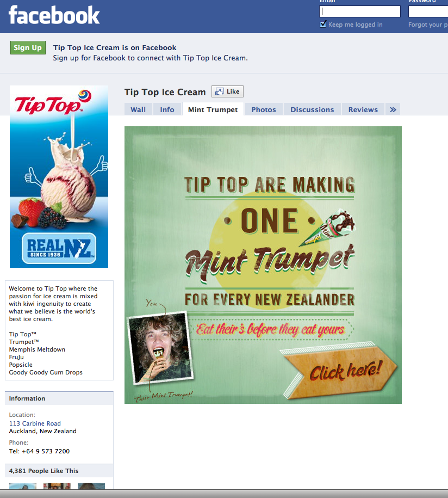The width and height of the screenshot is (448, 498).
Task: Click the Tip Top profile picture
Action: 59,176
